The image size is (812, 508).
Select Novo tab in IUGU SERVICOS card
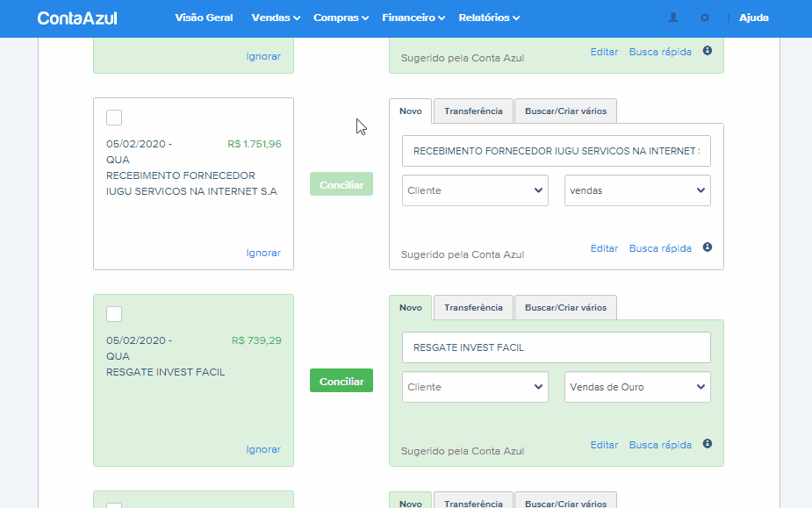[x=410, y=111]
